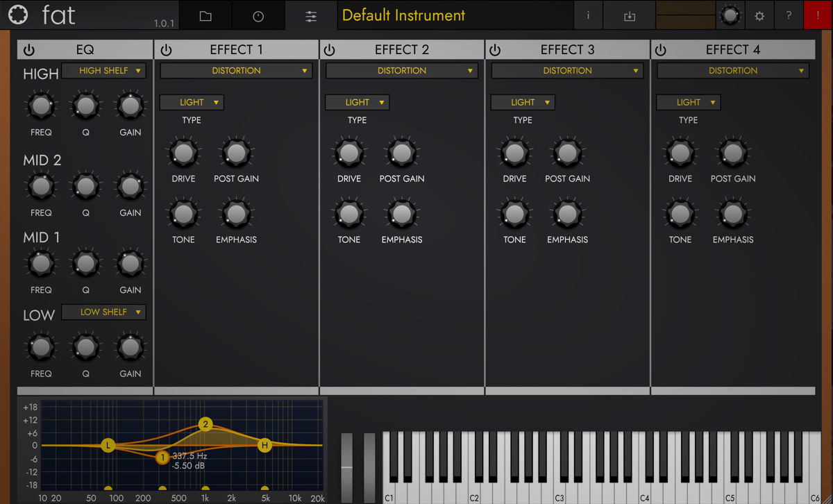Image resolution: width=833 pixels, height=504 pixels.
Task: Click the Default Instrument name field
Action: (x=455, y=15)
